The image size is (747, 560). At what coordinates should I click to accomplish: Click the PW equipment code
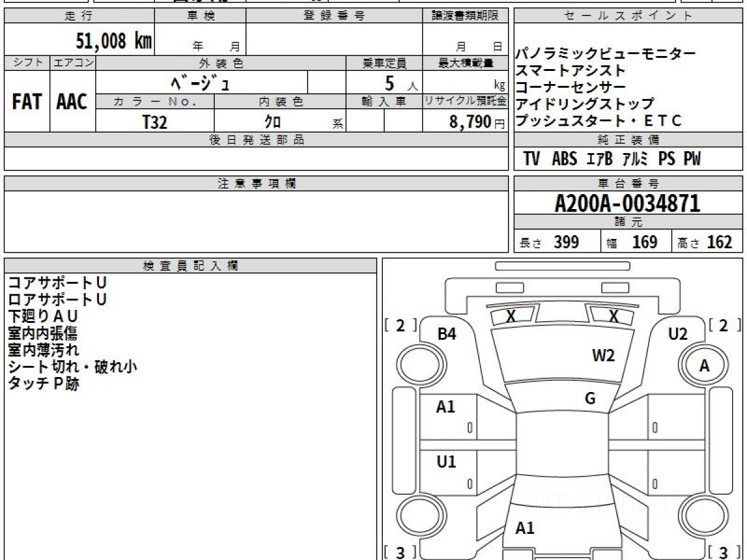(692, 159)
